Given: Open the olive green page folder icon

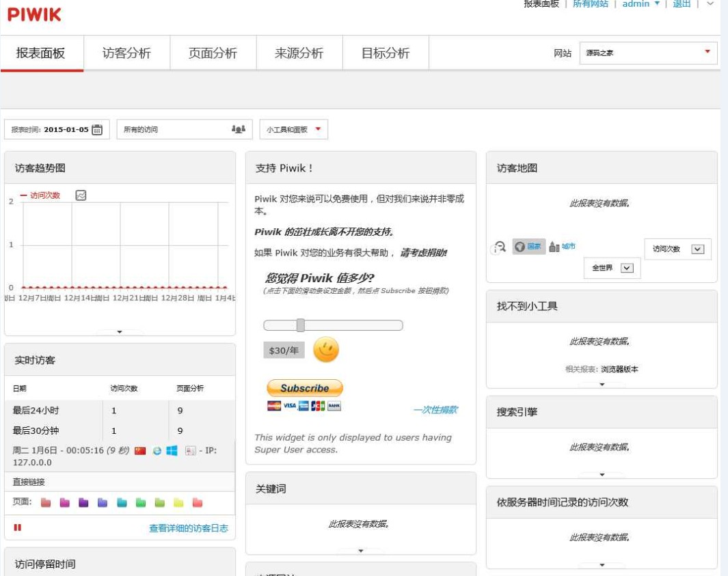Looking at the screenshot, I should (160, 503).
